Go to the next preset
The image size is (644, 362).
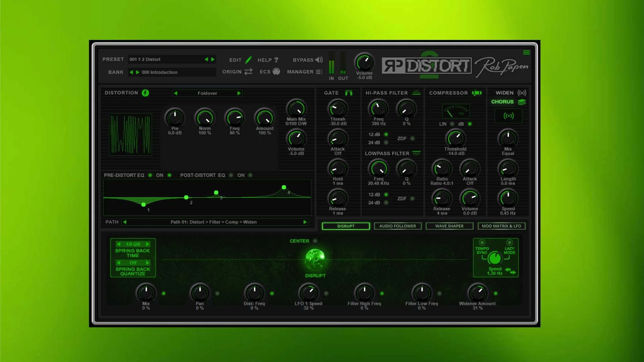pos(213,59)
